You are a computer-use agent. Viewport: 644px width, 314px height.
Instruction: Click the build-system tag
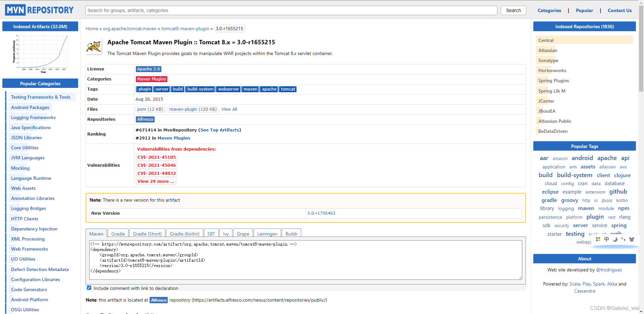(x=200, y=89)
